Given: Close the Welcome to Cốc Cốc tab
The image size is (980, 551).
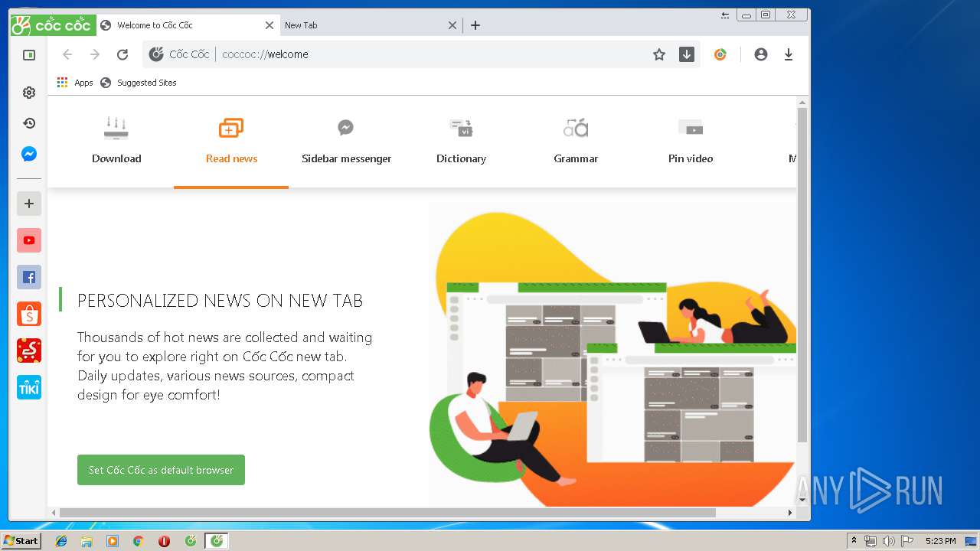Looking at the screenshot, I should (x=269, y=25).
